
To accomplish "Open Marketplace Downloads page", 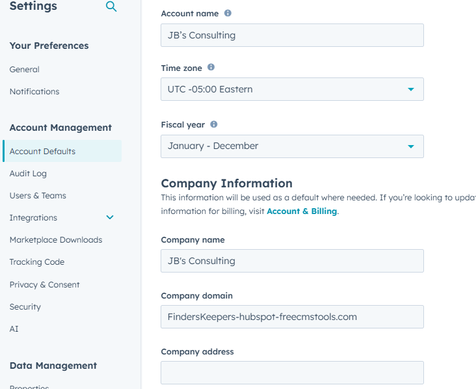I will point(56,240).
